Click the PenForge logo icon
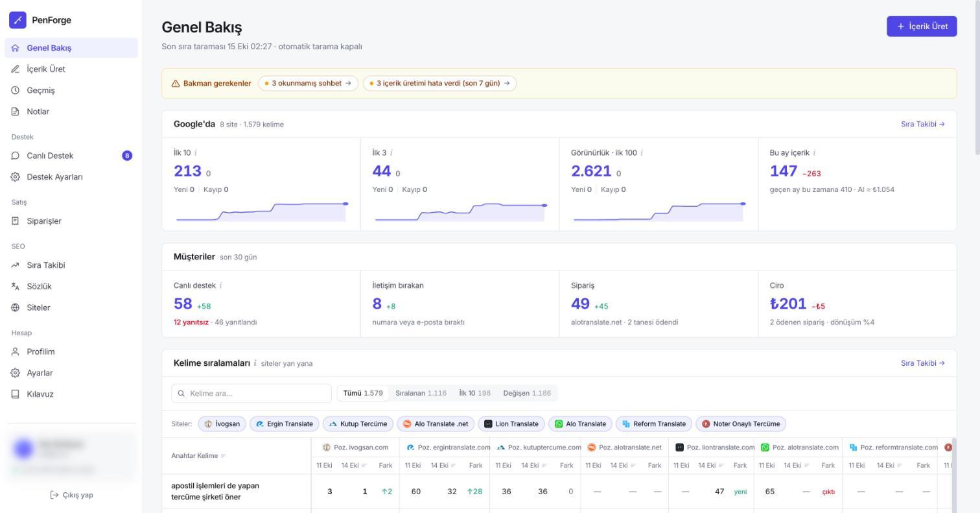This screenshot has height=513, width=980. click(17, 20)
